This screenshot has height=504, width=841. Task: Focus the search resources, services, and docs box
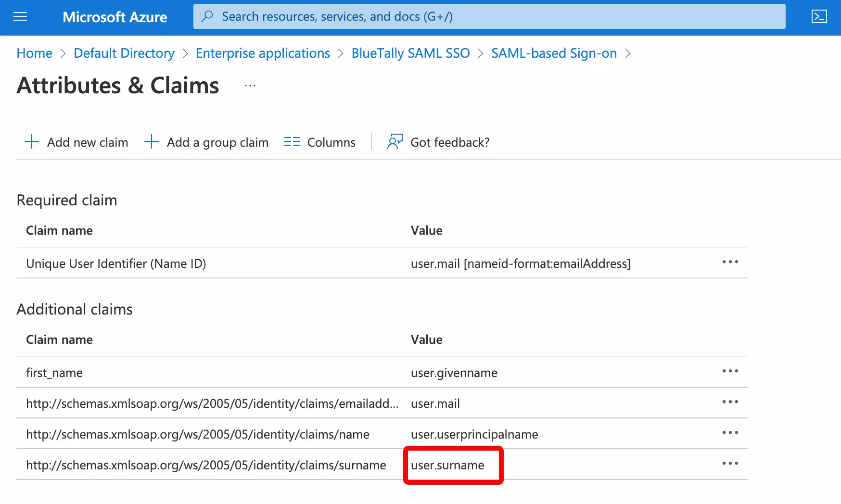[x=489, y=16]
